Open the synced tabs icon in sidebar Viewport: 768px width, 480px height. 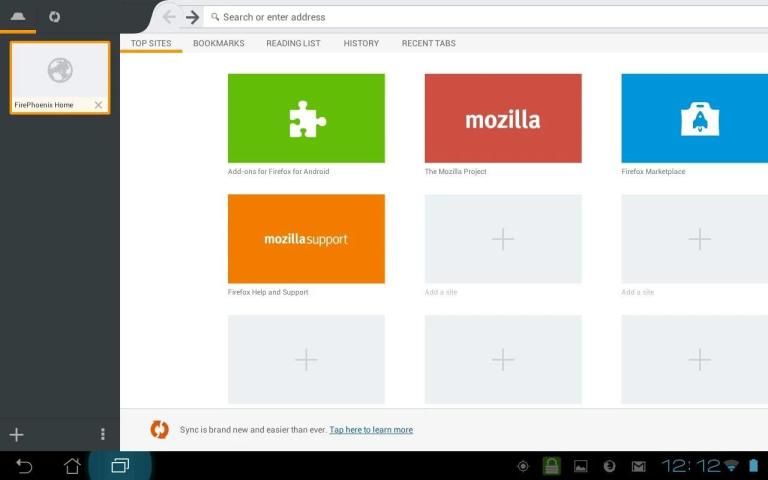(x=54, y=17)
